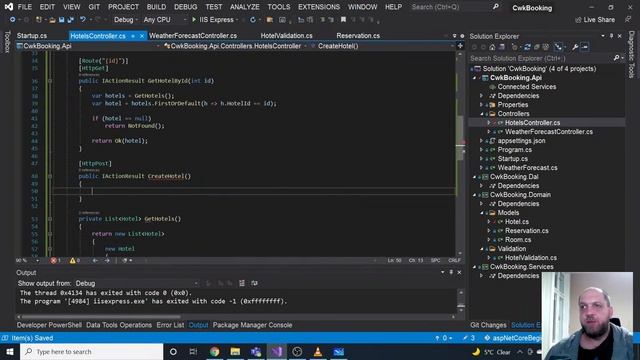Expand the Program.cs node
640x360 pixels.
click(481, 150)
